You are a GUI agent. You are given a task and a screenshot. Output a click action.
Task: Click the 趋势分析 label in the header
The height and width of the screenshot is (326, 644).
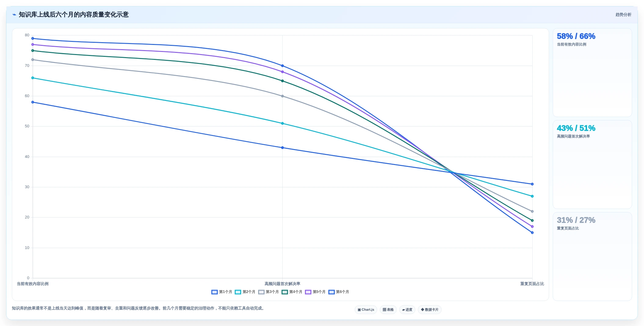click(x=623, y=15)
